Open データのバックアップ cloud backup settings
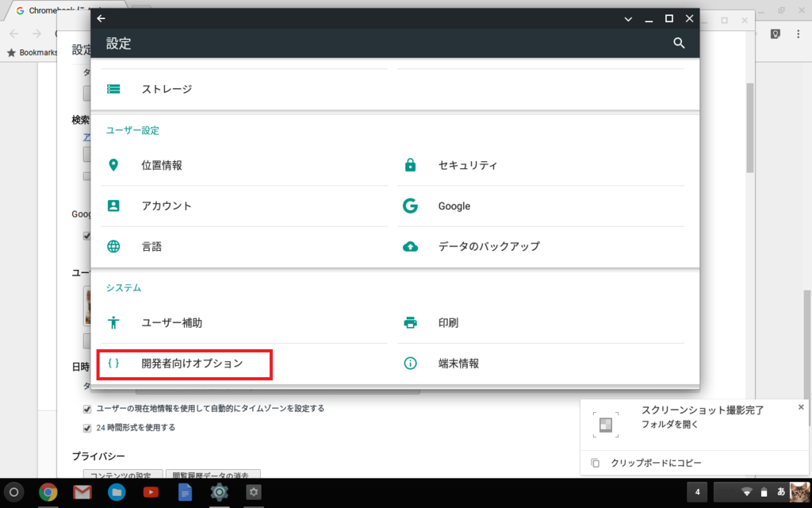812x508 pixels. click(541, 246)
